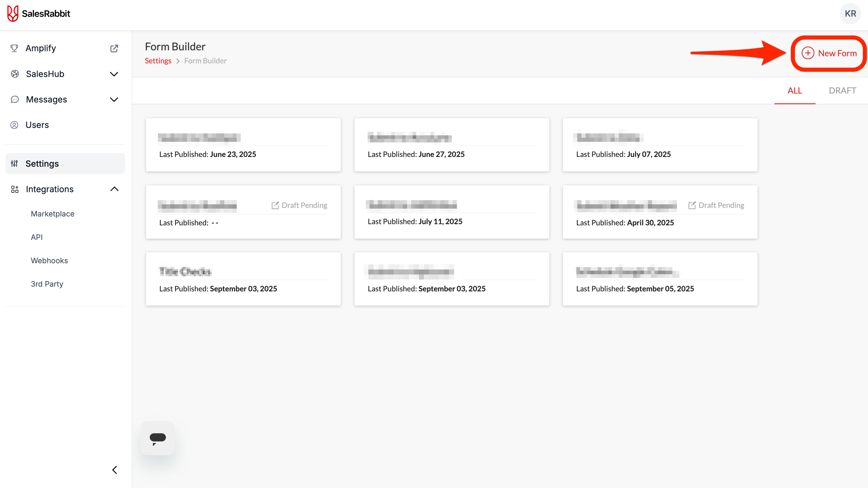Screen dimensions: 868x488
Task: Open form card published June 23, 2025
Action: (x=243, y=145)
